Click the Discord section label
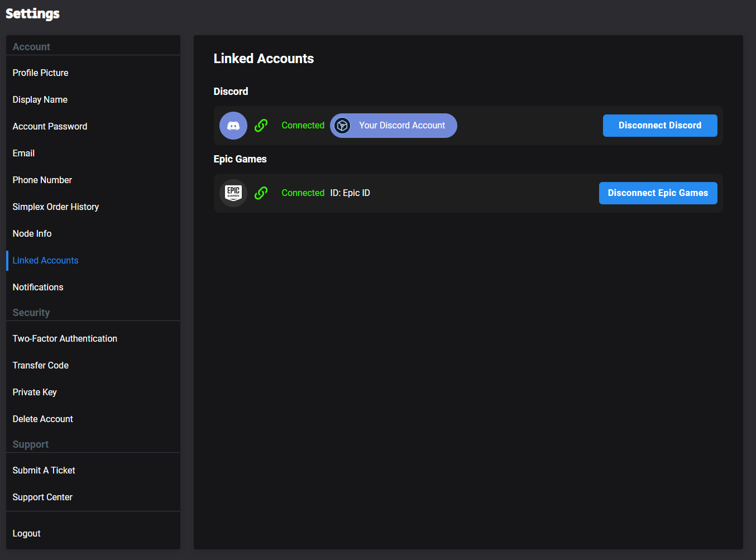 pyautogui.click(x=231, y=92)
